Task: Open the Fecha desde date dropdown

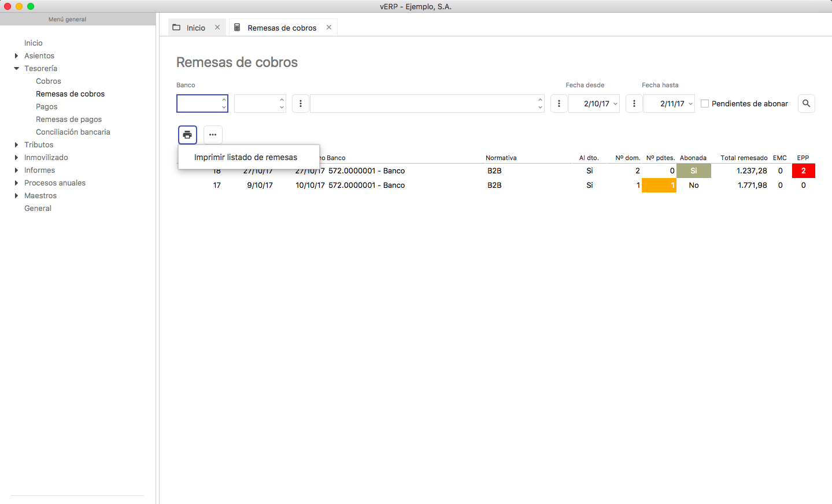Action: [x=615, y=104]
